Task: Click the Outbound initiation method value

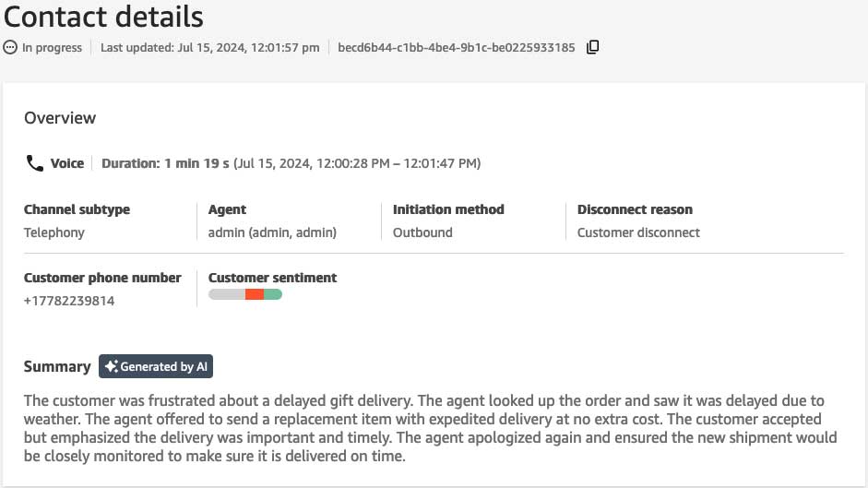Action: click(422, 232)
